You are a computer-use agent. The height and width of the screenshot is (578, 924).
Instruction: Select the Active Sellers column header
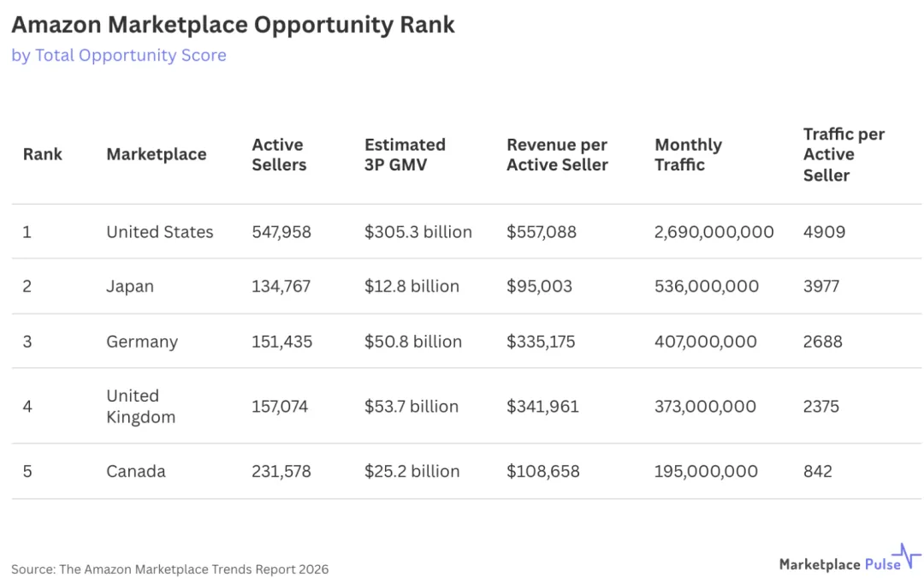279,154
